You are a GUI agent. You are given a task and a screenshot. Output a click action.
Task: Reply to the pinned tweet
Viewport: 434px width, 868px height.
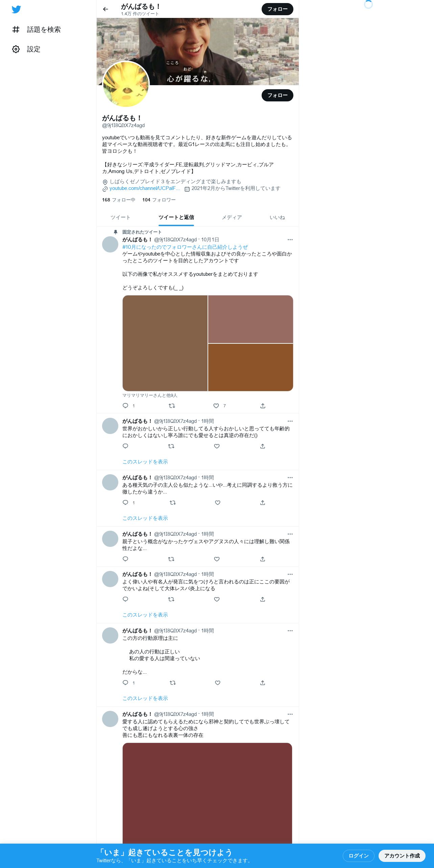[x=125, y=406]
